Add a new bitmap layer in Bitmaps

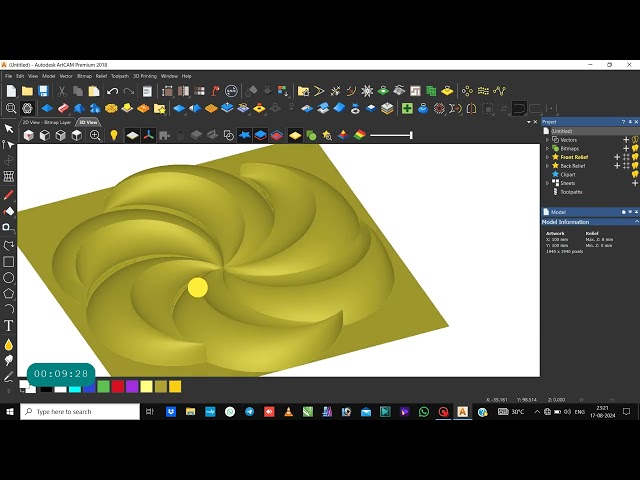(626, 148)
